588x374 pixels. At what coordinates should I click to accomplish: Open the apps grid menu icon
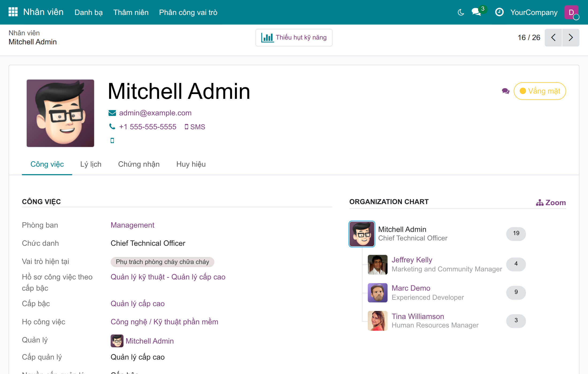13,12
